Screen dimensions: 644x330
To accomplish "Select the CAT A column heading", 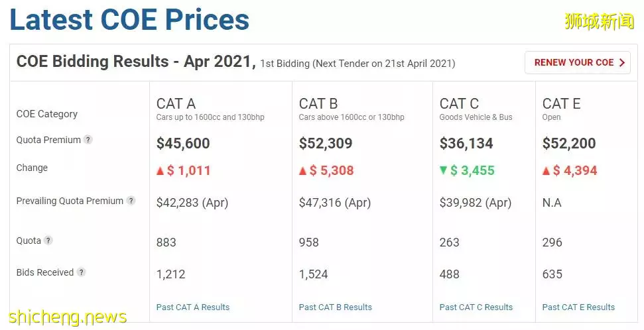I will click(176, 103).
